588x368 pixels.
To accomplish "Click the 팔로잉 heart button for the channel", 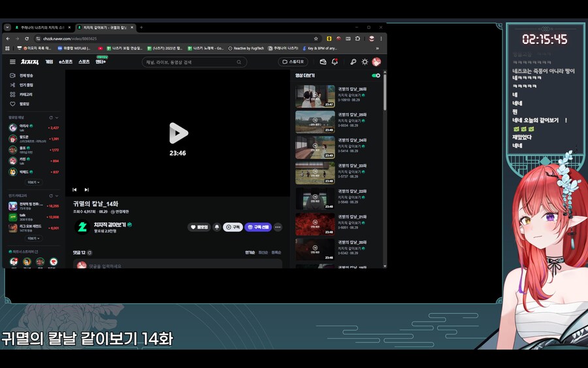I will click(199, 227).
